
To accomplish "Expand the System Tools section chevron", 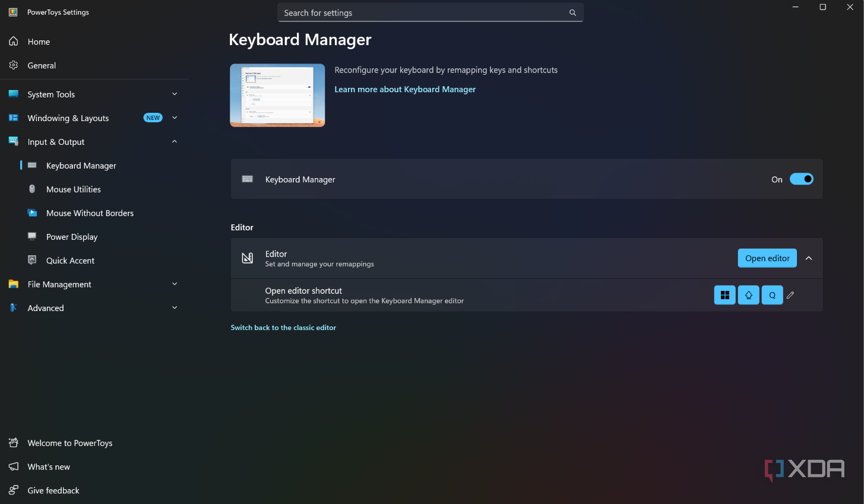I will pos(175,94).
